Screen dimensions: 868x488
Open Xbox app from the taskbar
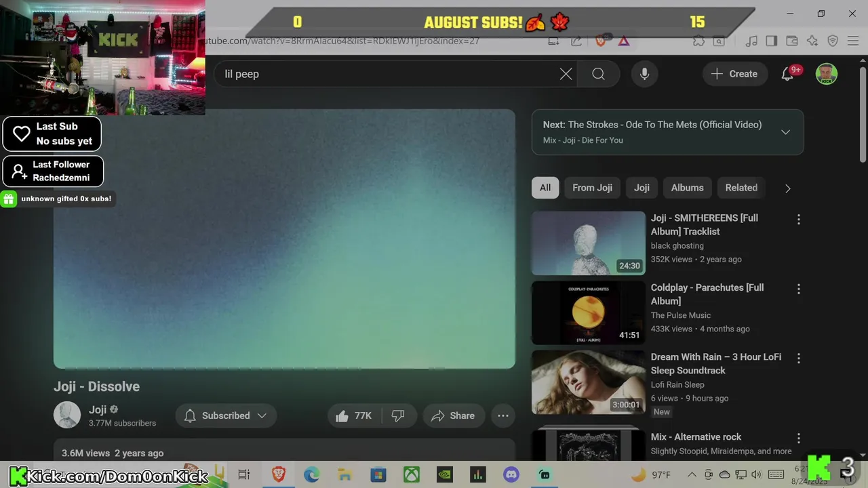[412, 474]
